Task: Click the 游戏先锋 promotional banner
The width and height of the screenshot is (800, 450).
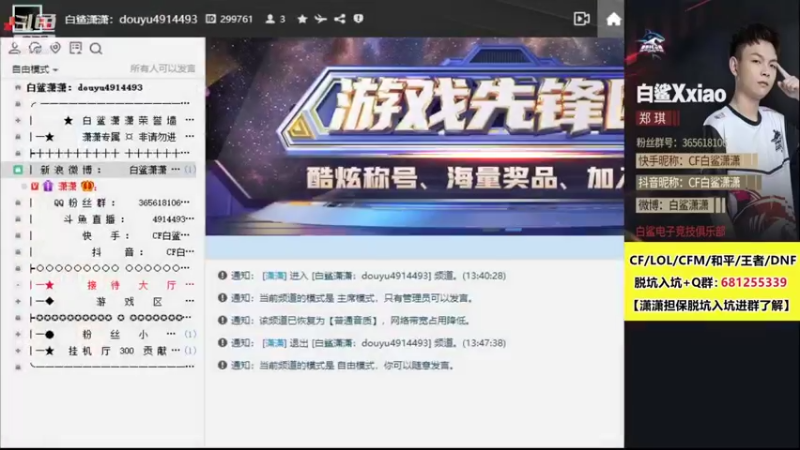Action: (415, 136)
